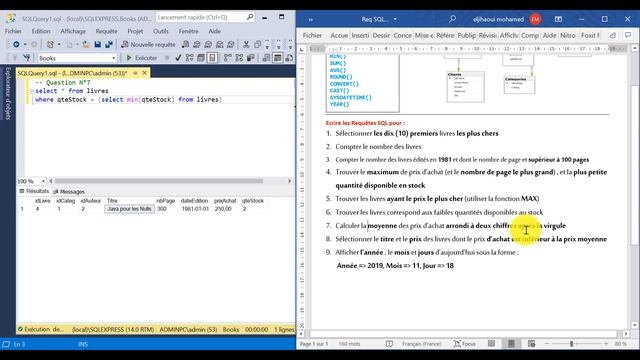
Task: Open the Word Accueil ribbon tab
Action: point(339,36)
